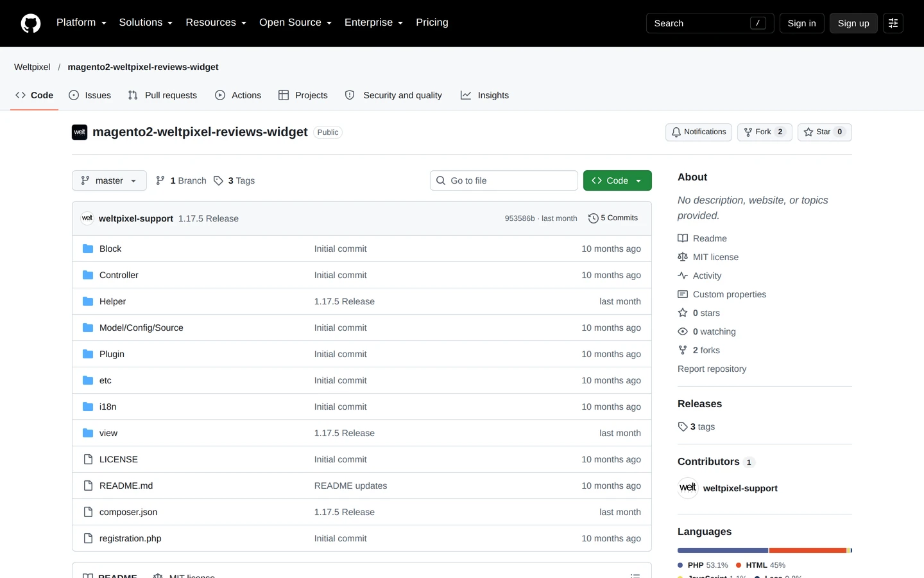Click the Sign in button
The height and width of the screenshot is (578, 924).
(x=802, y=23)
